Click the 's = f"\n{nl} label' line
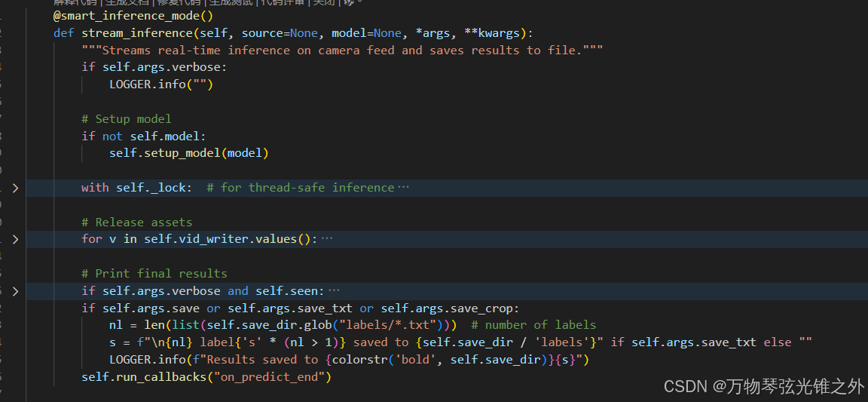Image resolution: width=868 pixels, height=402 pixels. click(x=460, y=342)
